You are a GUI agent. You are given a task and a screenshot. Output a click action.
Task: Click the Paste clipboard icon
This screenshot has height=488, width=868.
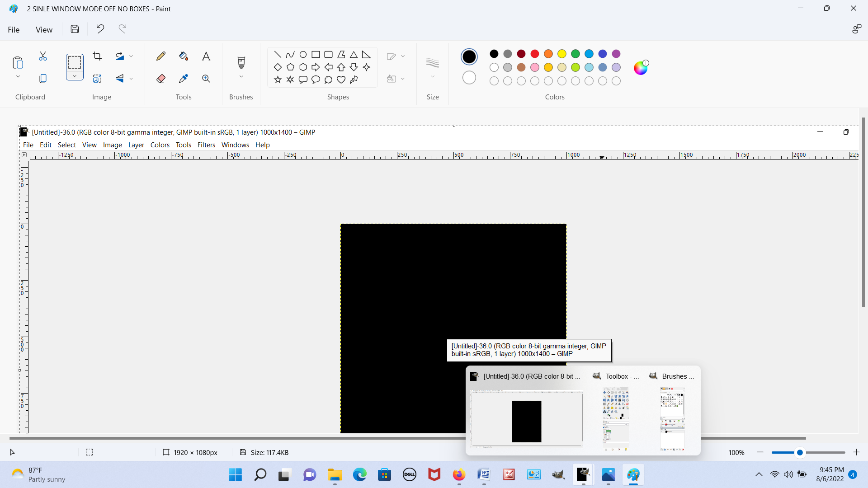coord(18,62)
